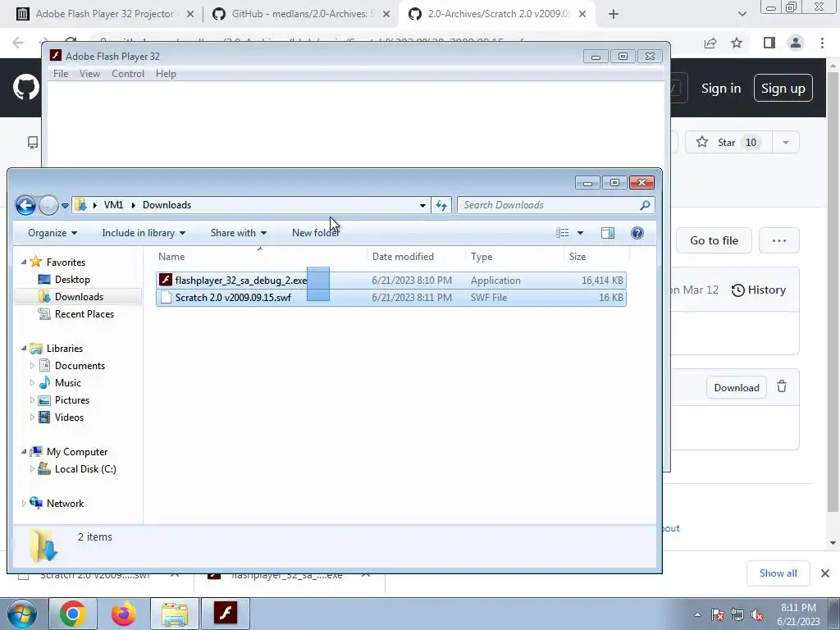840x630 pixels.
Task: Open the Include in library dropdown
Action: pos(144,233)
